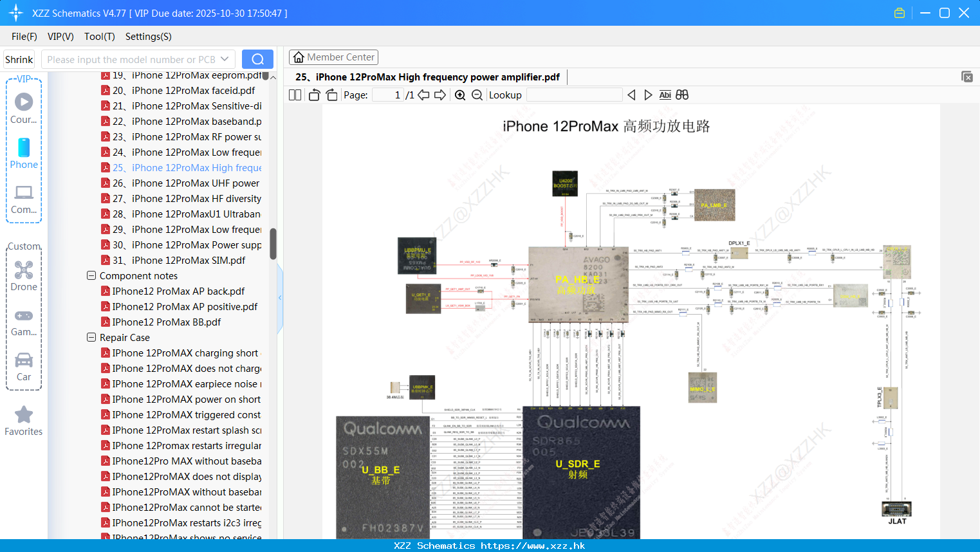Toggle the Abi match-text option
This screenshot has width=980, height=552.
[665, 95]
